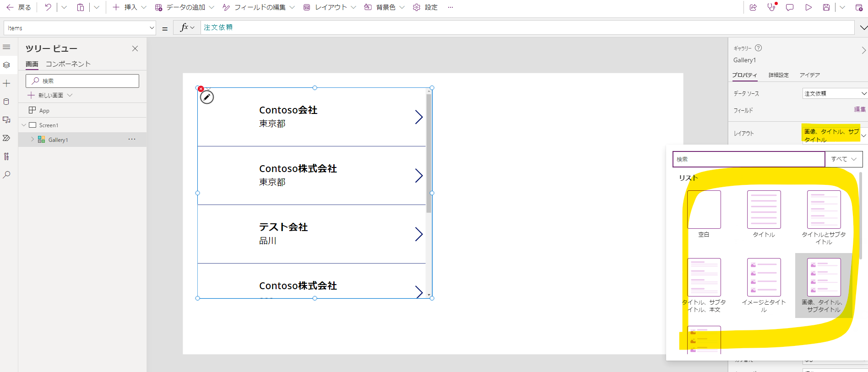Open the レイアウト property dropdown
This screenshot has height=372, width=868.
(x=835, y=135)
